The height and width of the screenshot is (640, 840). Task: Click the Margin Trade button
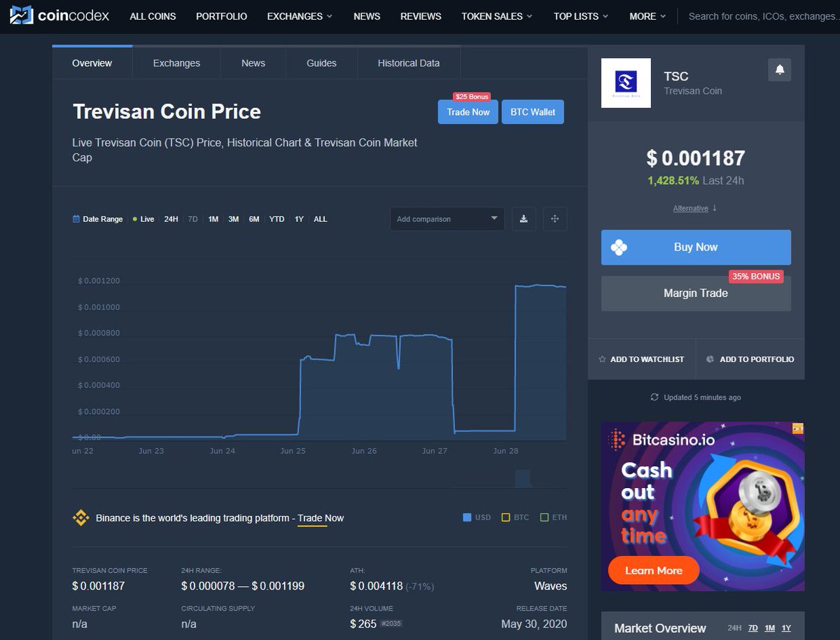click(696, 293)
